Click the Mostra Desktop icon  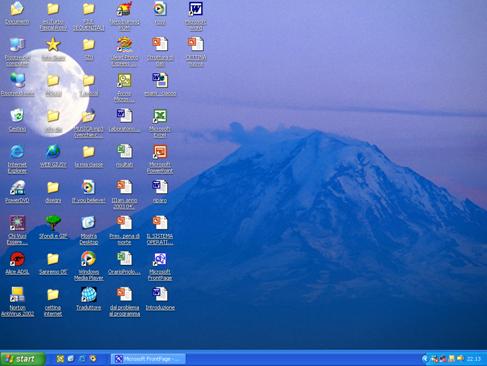coord(89,223)
